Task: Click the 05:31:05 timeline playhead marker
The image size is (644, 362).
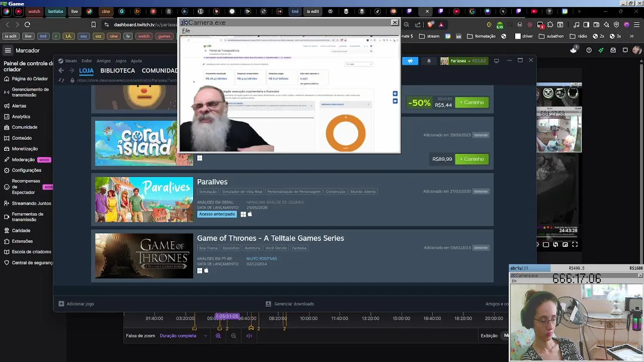Action: click(x=227, y=316)
